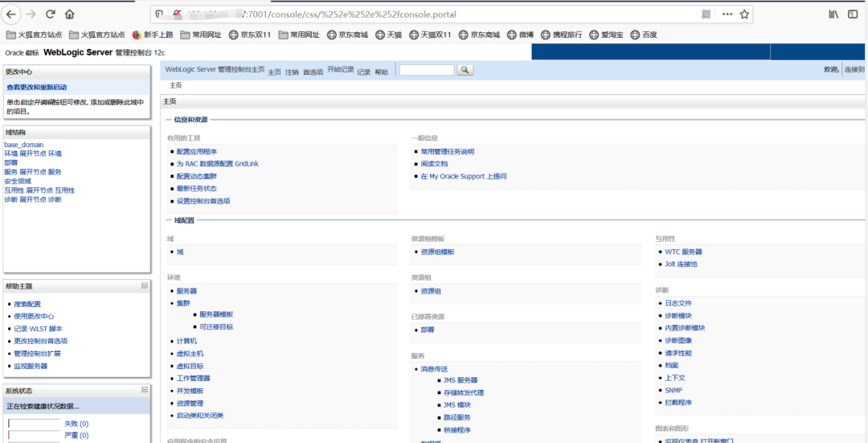This screenshot has width=868, height=443.
Task: Expand the 环境 node in domain tree
Action: coord(32,154)
